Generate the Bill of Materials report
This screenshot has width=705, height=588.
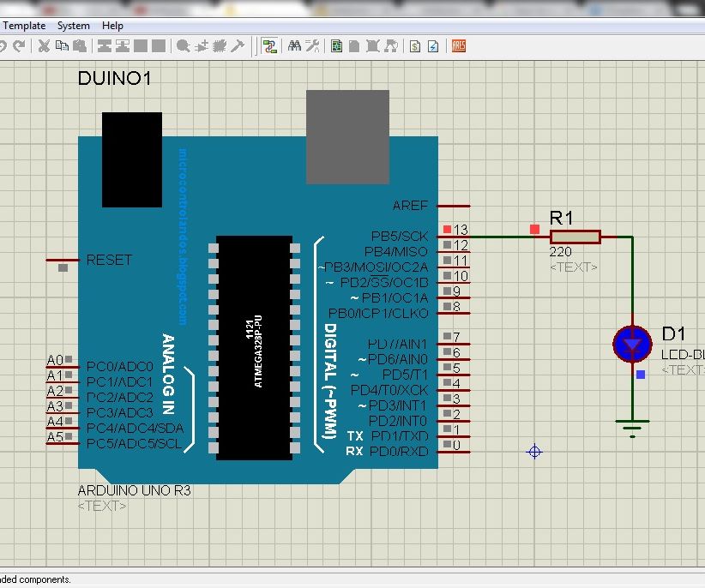[414, 45]
